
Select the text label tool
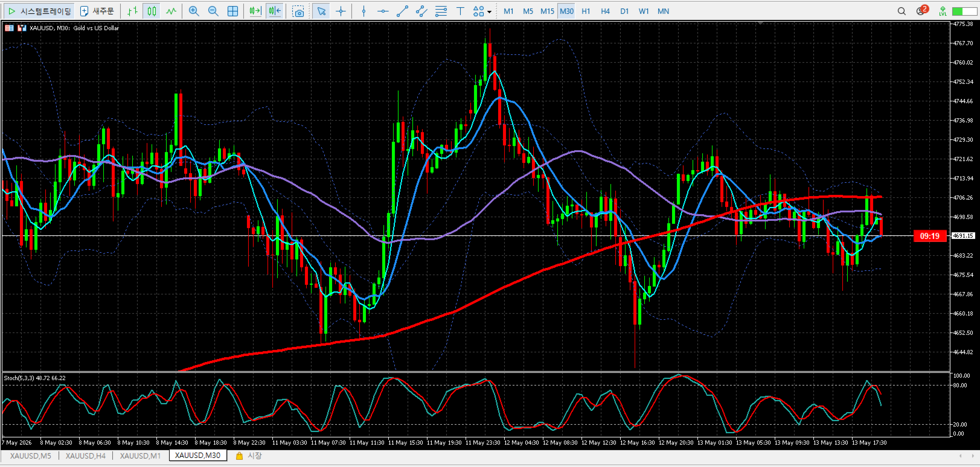tap(460, 11)
